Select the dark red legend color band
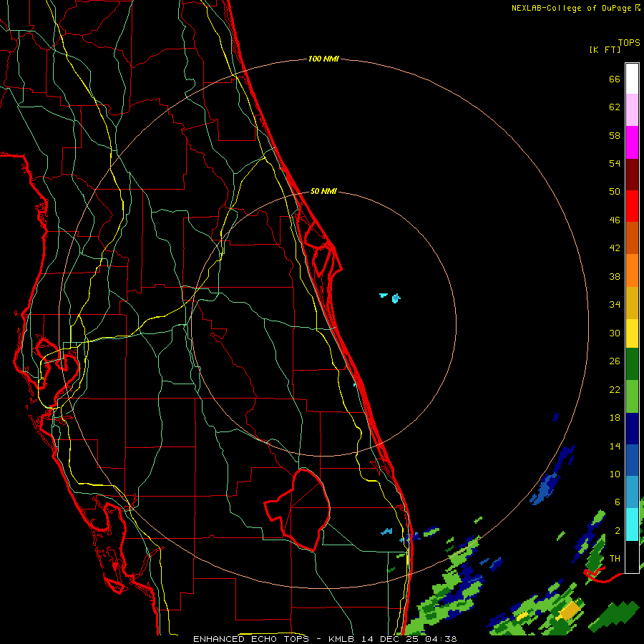The width and height of the screenshot is (644, 644). point(632,175)
